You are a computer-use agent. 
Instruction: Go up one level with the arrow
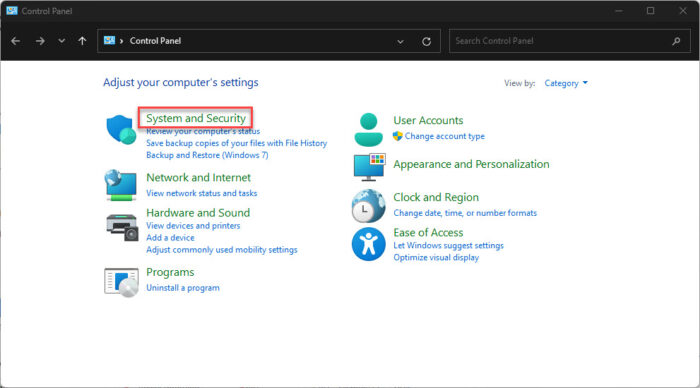pyautogui.click(x=82, y=41)
